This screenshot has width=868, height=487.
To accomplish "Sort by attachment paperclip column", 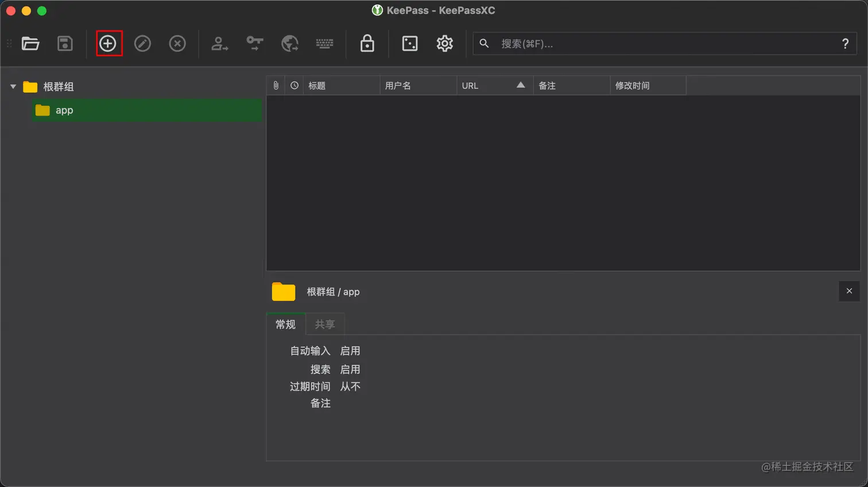I will [276, 86].
